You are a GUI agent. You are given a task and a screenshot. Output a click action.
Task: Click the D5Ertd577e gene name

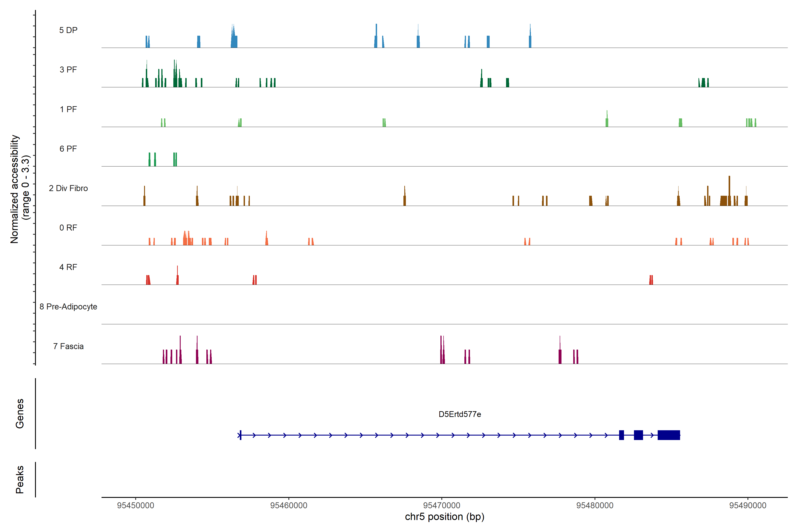click(460, 414)
